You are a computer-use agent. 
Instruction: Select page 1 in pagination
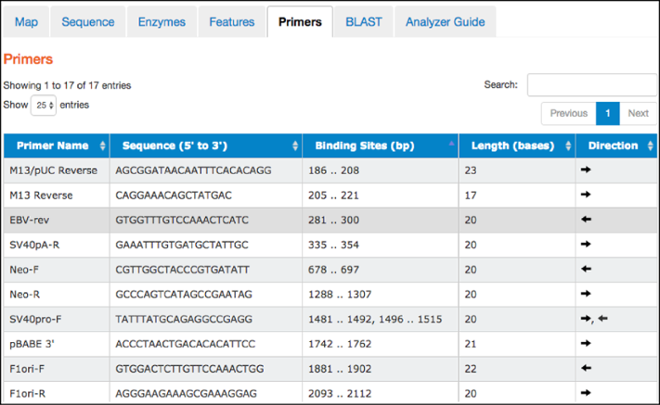click(x=608, y=113)
